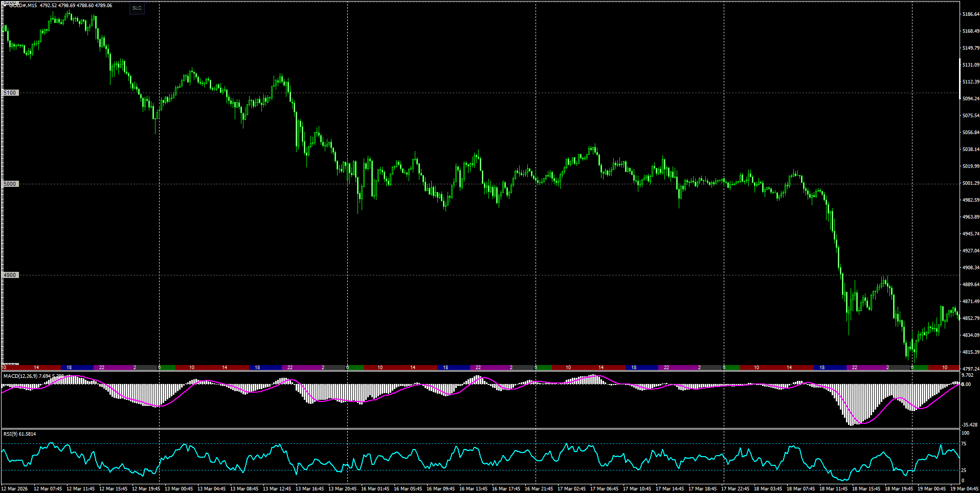This screenshot has height=493, width=980.
Task: Click the 0.00 level on MACD scale
Action: click(x=966, y=384)
